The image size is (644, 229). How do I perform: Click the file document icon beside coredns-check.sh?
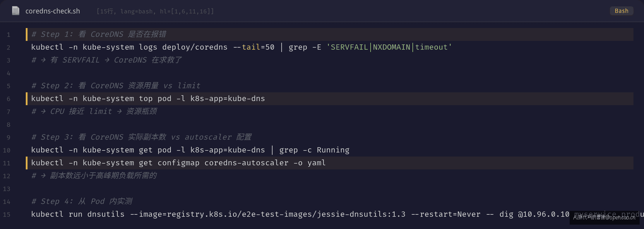(x=16, y=11)
